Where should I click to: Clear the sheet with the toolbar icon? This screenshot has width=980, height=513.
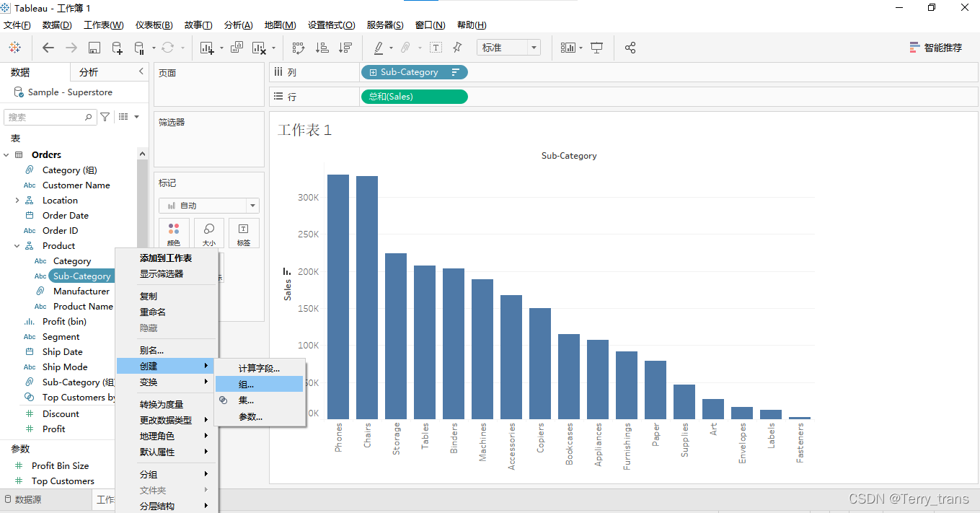[260, 48]
